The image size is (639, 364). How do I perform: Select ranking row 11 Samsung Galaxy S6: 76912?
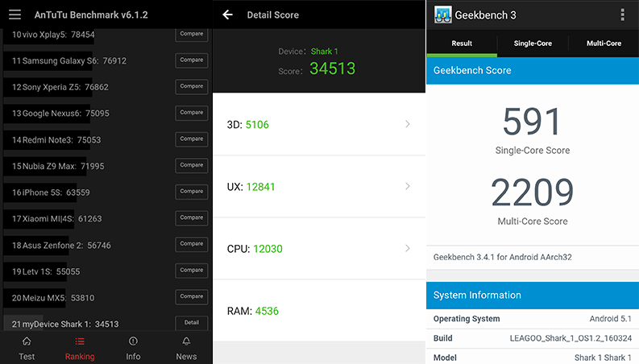(106, 61)
